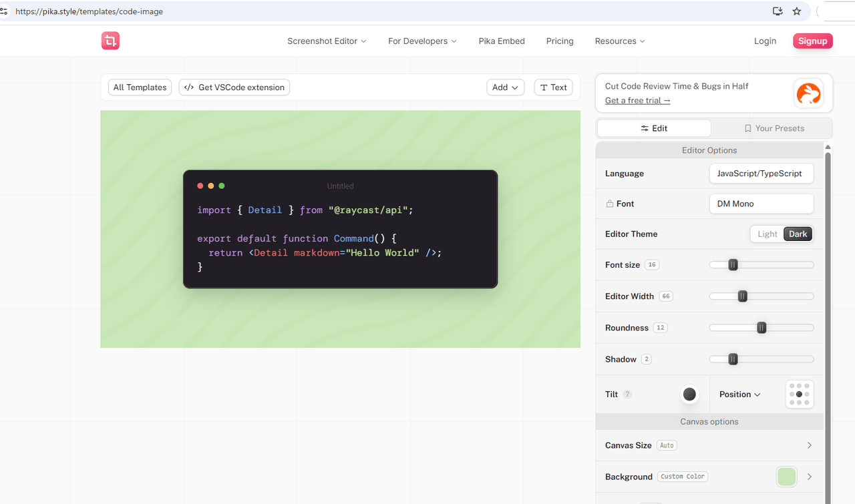The image size is (855, 504).
Task: Click the export default function code line
Action: (297, 238)
